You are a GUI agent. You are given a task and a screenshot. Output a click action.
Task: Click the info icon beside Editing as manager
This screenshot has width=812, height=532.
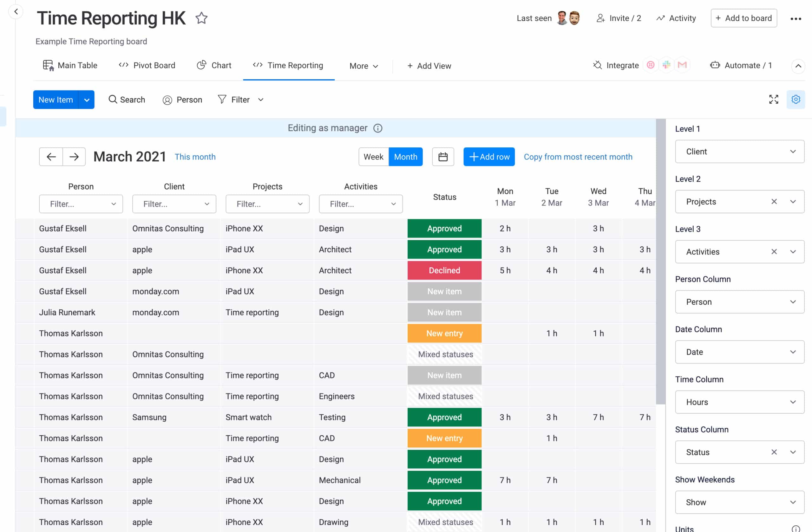(x=377, y=128)
